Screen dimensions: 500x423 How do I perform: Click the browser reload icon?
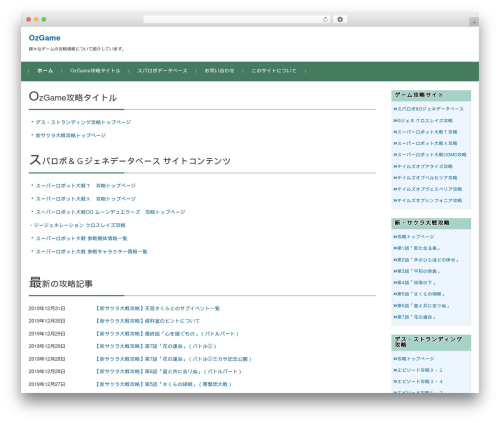[325, 19]
